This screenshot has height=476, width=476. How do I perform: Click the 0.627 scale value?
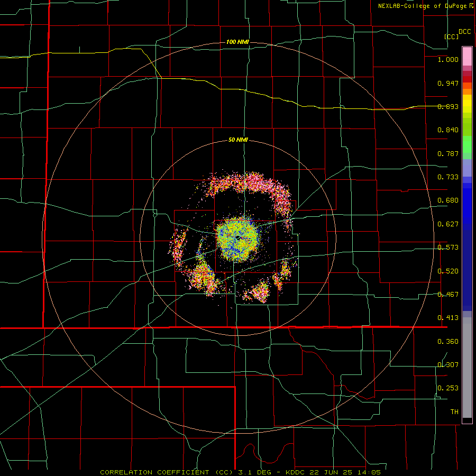(448, 224)
